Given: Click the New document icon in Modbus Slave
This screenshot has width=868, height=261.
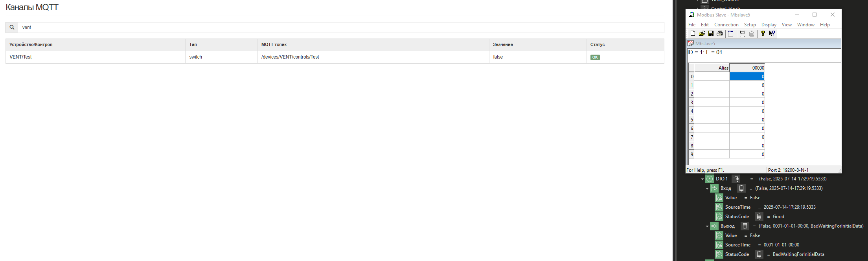Looking at the screenshot, I should pos(693,33).
